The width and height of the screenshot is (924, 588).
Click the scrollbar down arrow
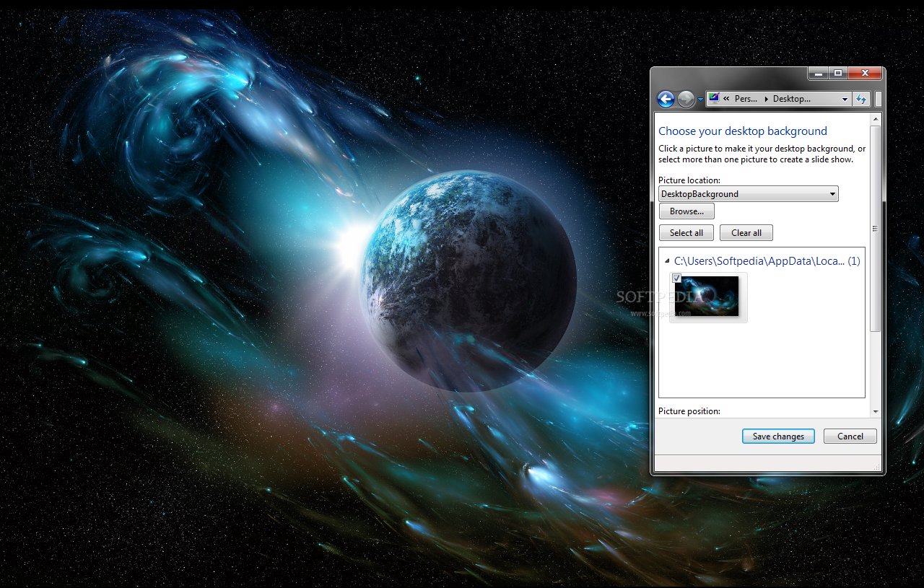[x=876, y=411]
